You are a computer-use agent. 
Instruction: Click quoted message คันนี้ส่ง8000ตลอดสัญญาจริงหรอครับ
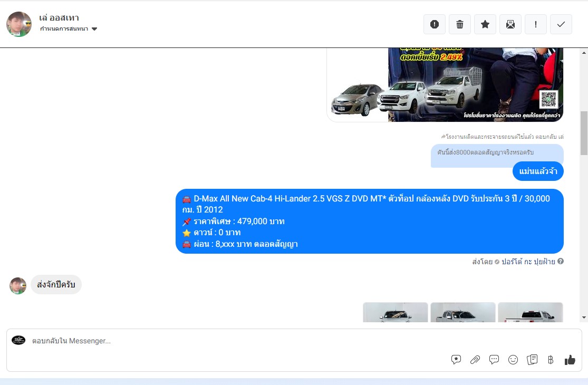pos(485,152)
